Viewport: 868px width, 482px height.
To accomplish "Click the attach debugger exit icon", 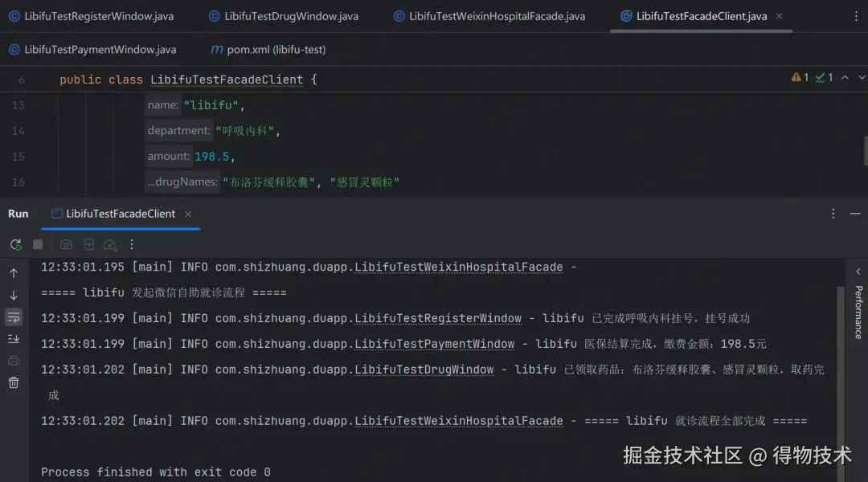I will click(x=88, y=244).
